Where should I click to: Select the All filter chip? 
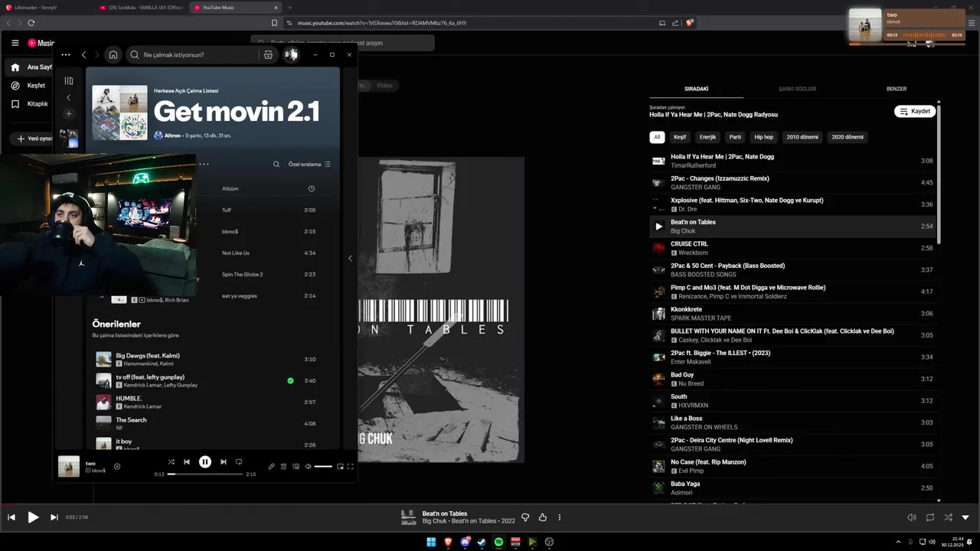click(x=657, y=137)
